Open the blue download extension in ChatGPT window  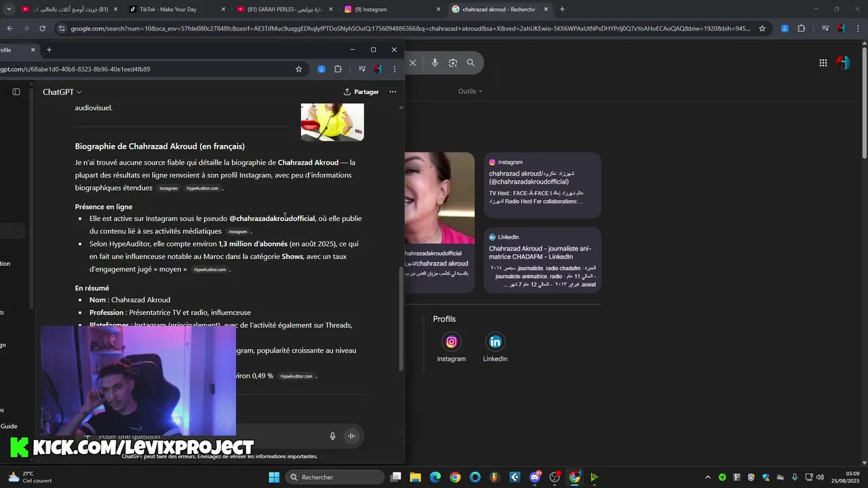321,69
